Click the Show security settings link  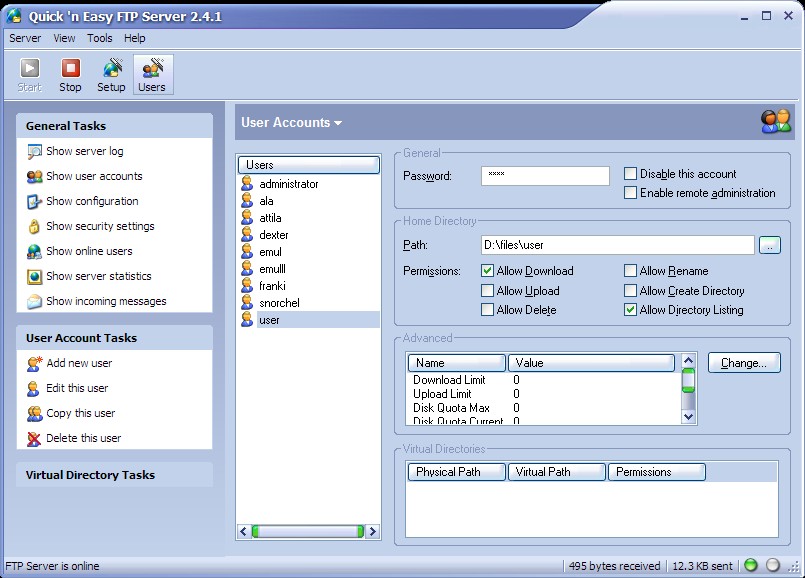point(100,226)
